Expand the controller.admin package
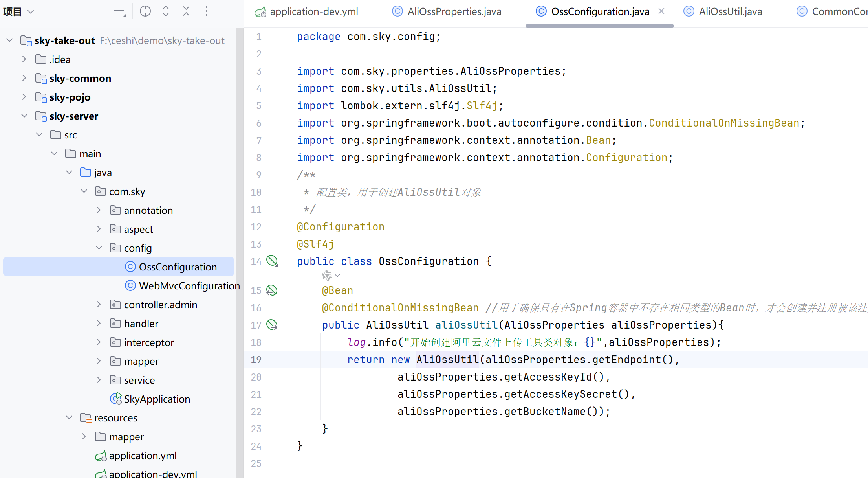 click(x=99, y=305)
